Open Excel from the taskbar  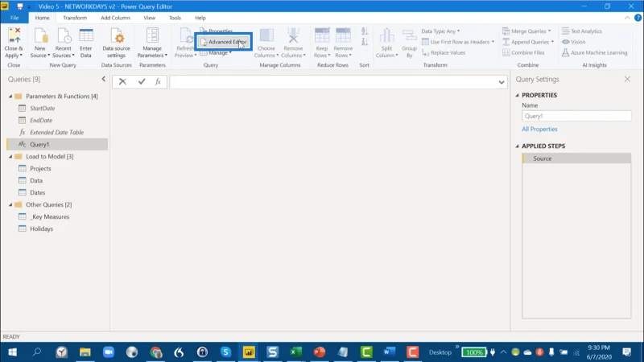tap(295, 352)
